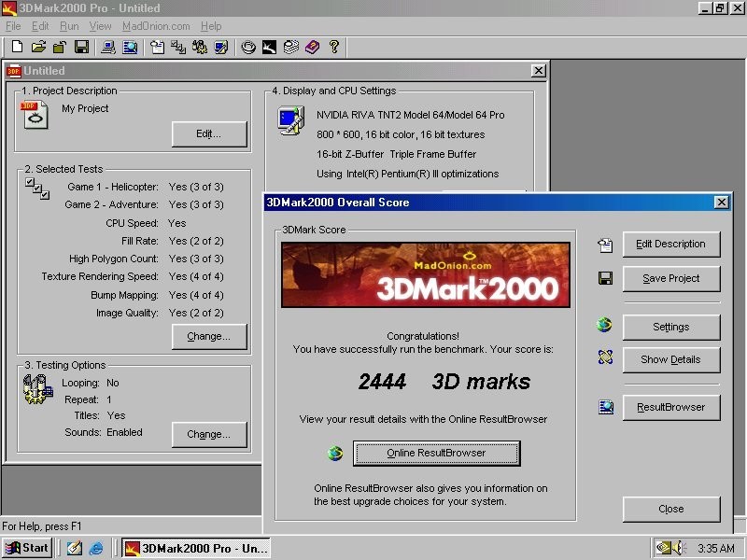Click the 3DMark2000 banner image
The height and width of the screenshot is (560, 747).
pyautogui.click(x=426, y=274)
